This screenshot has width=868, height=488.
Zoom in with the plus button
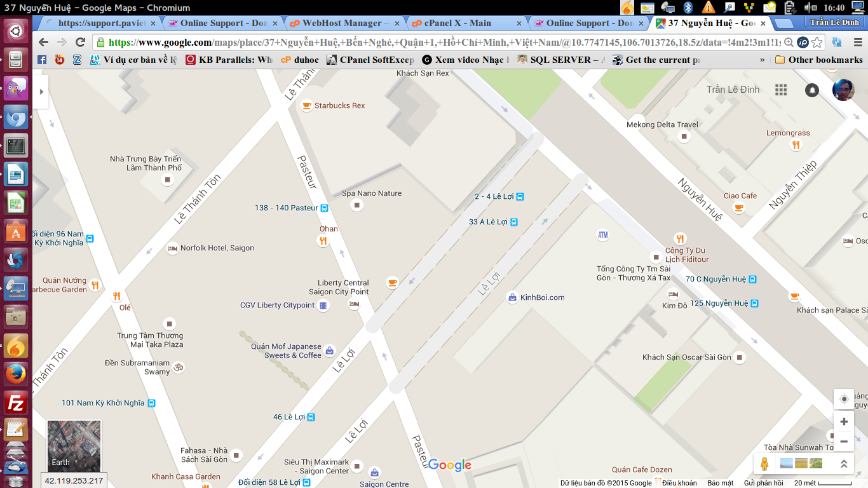844,422
